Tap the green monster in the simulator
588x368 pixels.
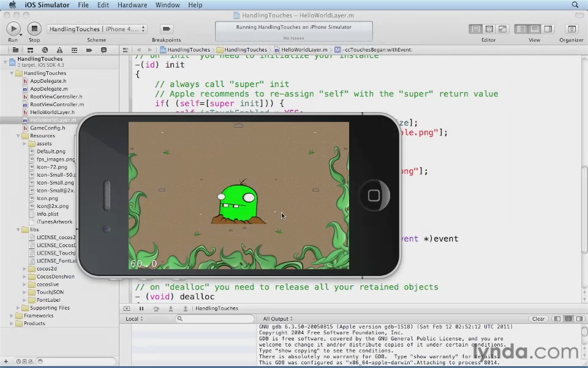tap(238, 203)
